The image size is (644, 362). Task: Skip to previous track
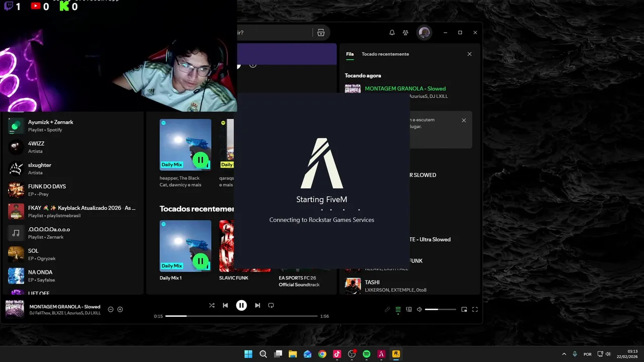click(225, 305)
